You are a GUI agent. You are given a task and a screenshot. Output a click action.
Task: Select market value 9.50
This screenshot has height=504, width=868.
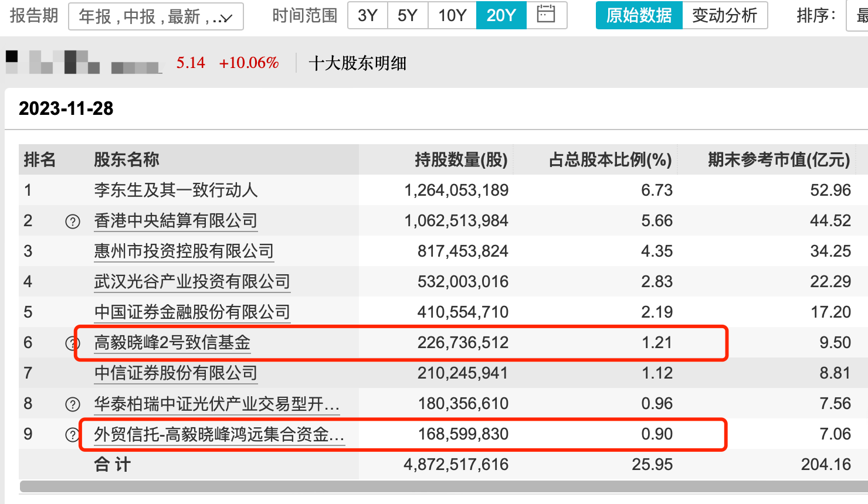coord(835,342)
